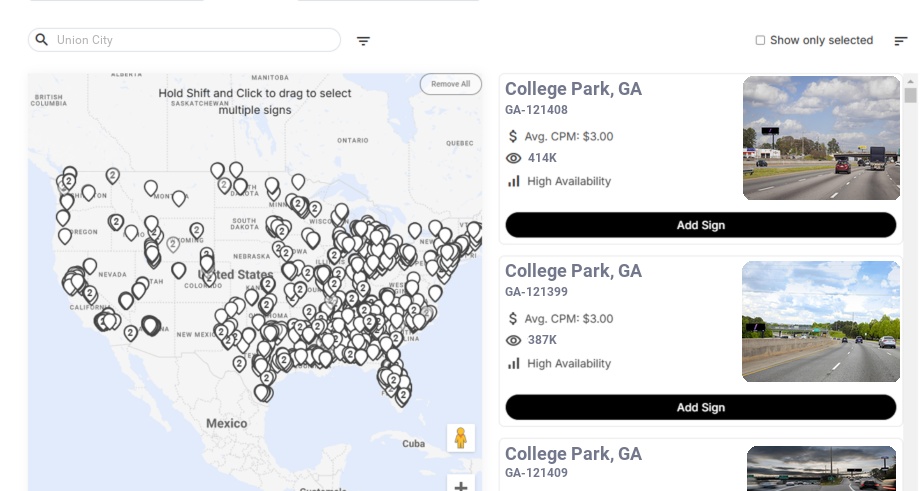Screen dimensions: 920x491
Task: Click the filter icon beside search box
Action: click(364, 41)
